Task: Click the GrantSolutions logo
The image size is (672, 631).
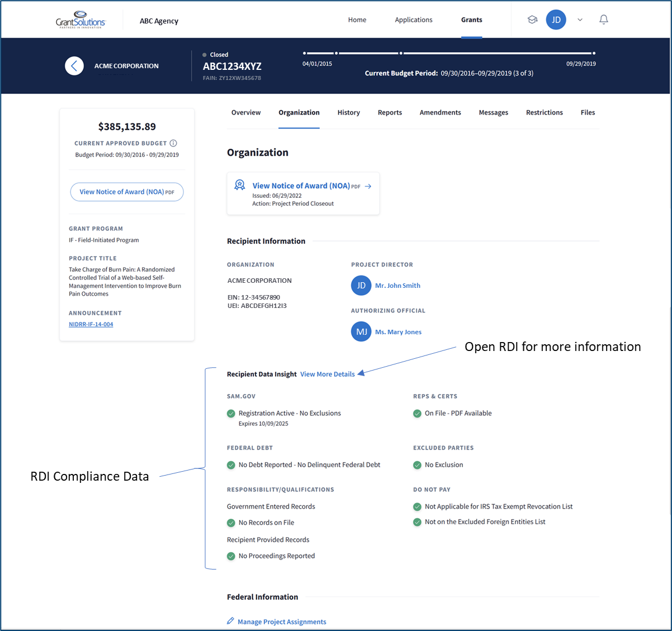Action: pyautogui.click(x=81, y=20)
